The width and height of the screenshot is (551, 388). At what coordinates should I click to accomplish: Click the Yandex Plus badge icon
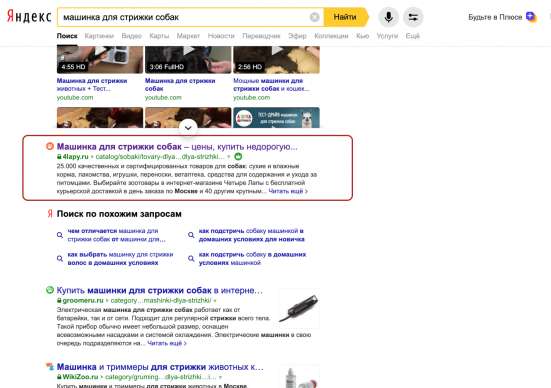[x=531, y=17]
